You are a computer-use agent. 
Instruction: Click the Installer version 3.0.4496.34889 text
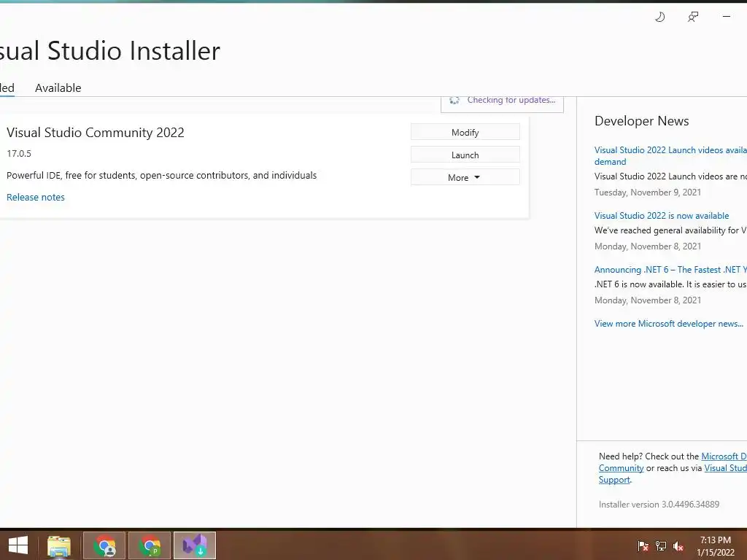(659, 505)
